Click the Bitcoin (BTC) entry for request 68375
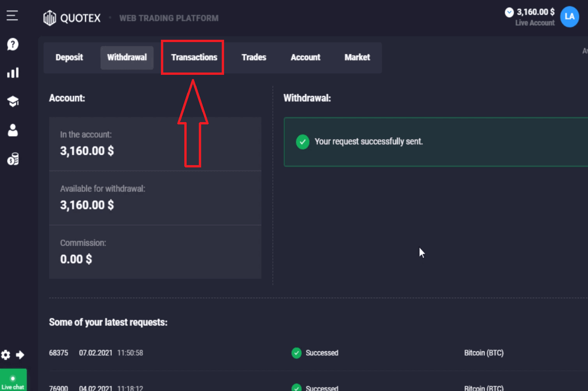 pyautogui.click(x=484, y=353)
